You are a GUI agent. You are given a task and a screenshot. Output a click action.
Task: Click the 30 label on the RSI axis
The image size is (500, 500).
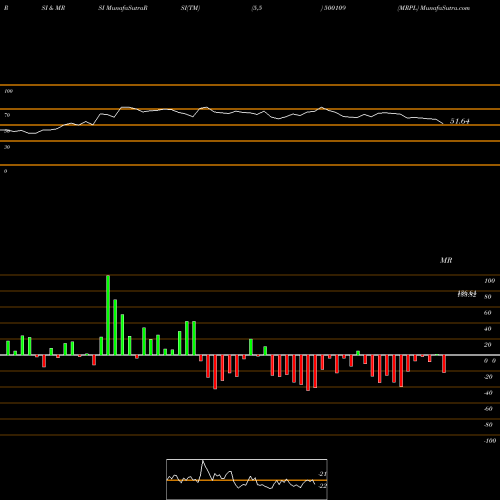(x=7, y=147)
